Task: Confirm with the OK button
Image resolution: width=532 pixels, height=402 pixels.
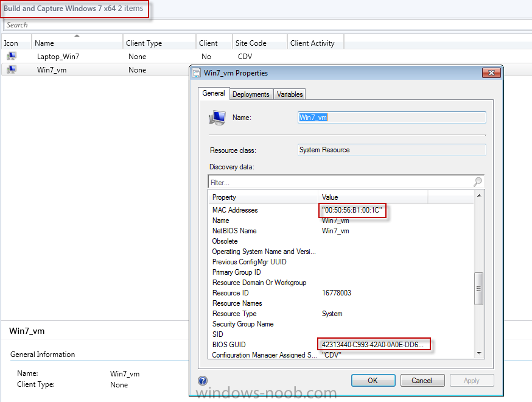Action: (x=373, y=381)
